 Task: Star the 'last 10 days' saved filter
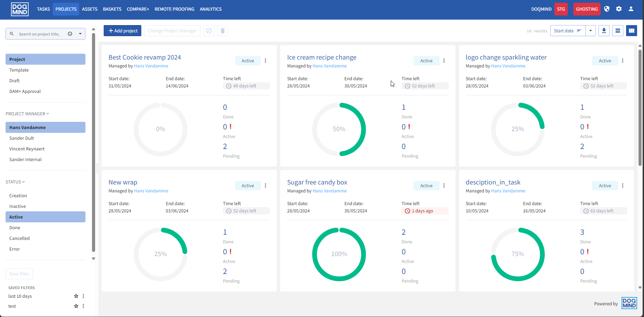76,296
